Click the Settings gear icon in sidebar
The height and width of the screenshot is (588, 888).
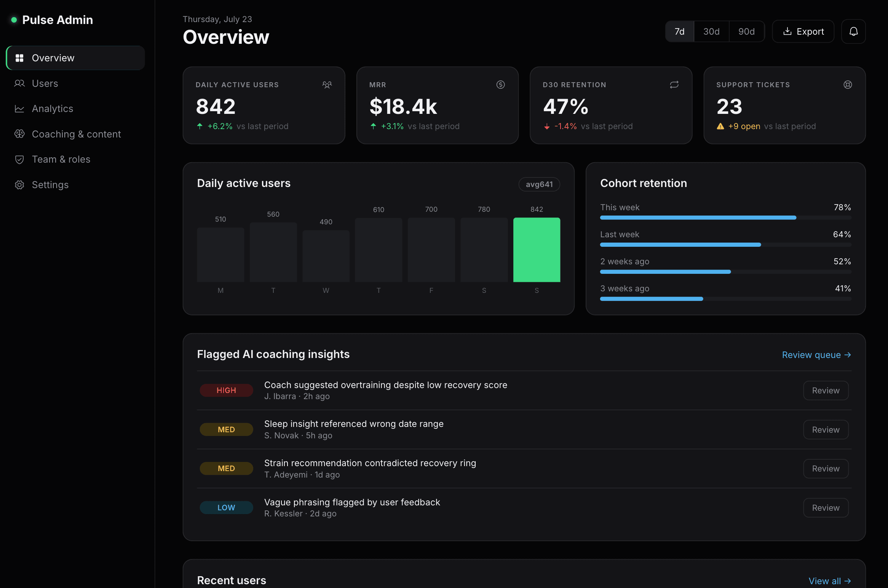coord(19,185)
